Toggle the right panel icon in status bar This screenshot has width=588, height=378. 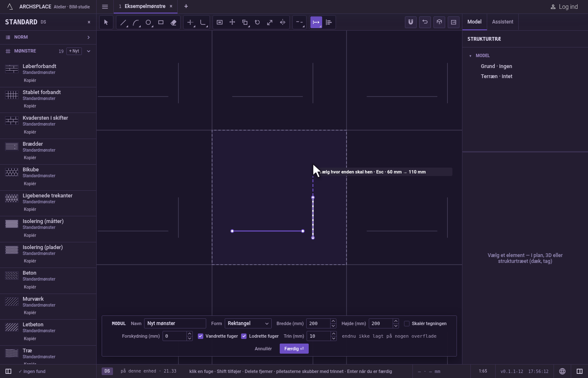coord(580,371)
